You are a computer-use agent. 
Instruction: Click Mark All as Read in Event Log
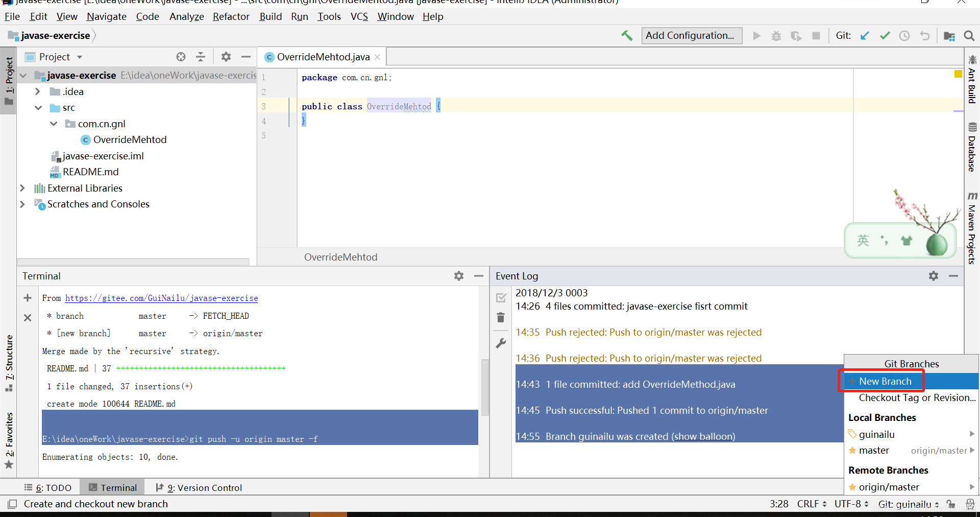tap(501, 298)
